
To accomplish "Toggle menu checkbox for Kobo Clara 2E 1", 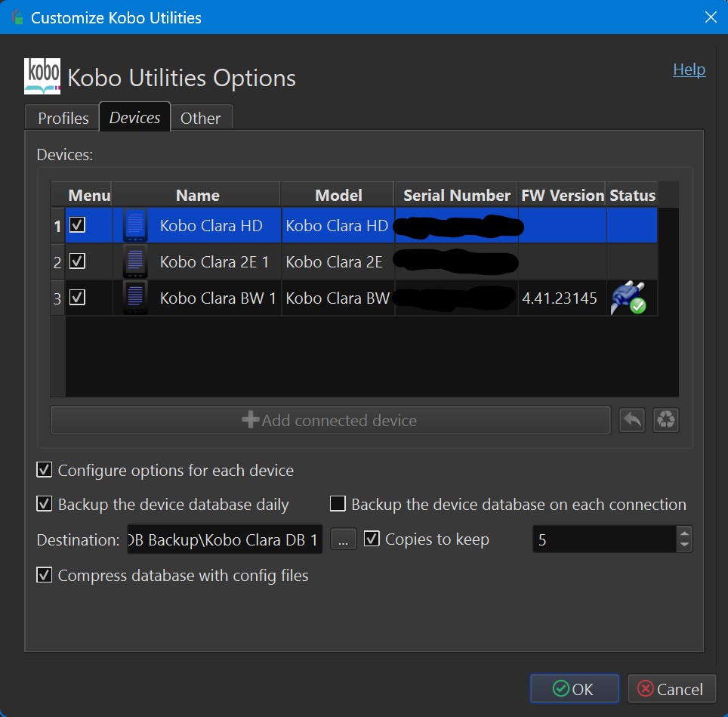I will tap(77, 261).
